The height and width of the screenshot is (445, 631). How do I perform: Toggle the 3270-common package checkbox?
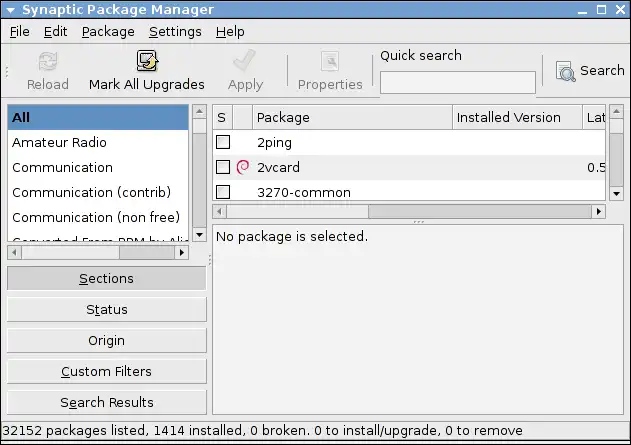pos(223,192)
